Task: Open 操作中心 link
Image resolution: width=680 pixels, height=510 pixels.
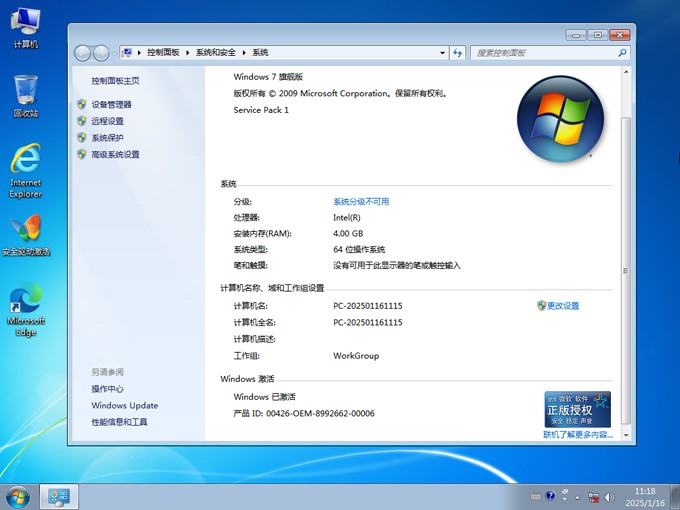Action: [108, 389]
